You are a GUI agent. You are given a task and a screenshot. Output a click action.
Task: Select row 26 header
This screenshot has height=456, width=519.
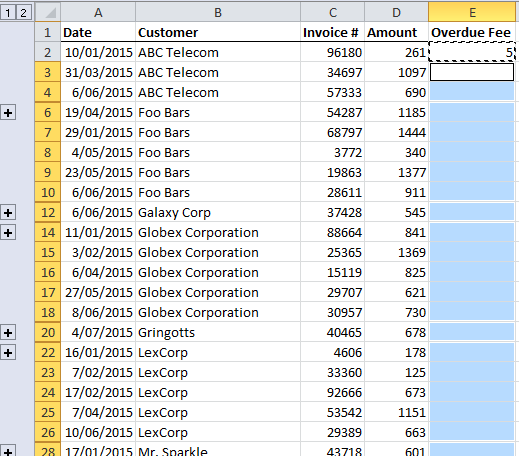48,432
